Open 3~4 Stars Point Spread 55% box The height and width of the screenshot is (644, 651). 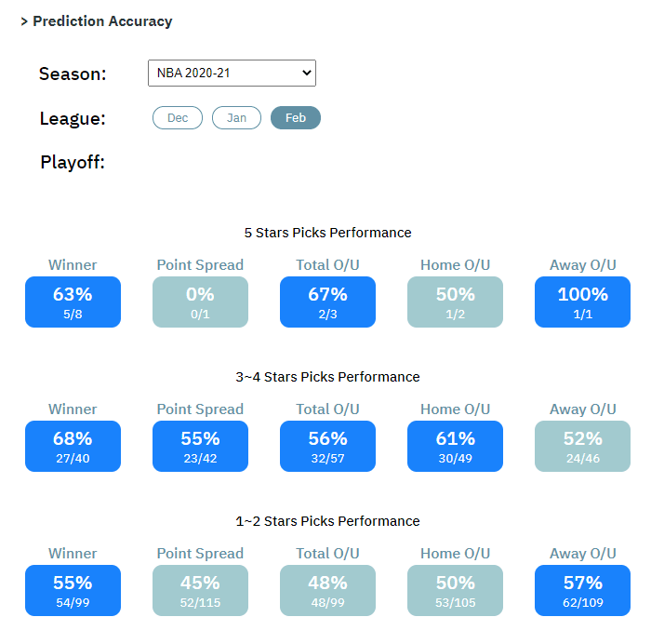[x=200, y=446]
